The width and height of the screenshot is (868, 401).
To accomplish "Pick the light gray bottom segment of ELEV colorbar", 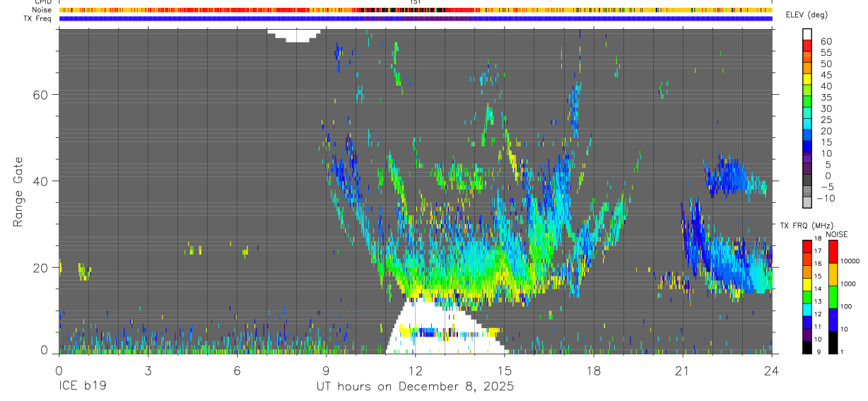I will (x=807, y=202).
